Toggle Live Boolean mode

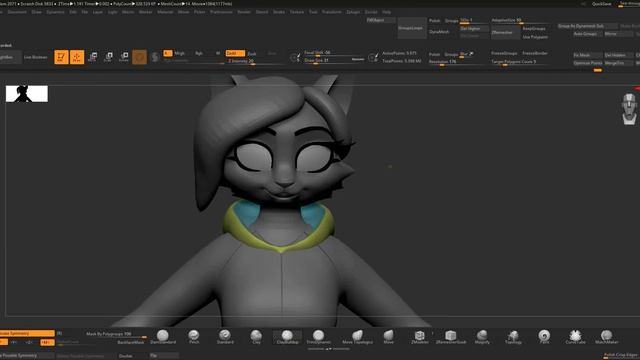36,57
